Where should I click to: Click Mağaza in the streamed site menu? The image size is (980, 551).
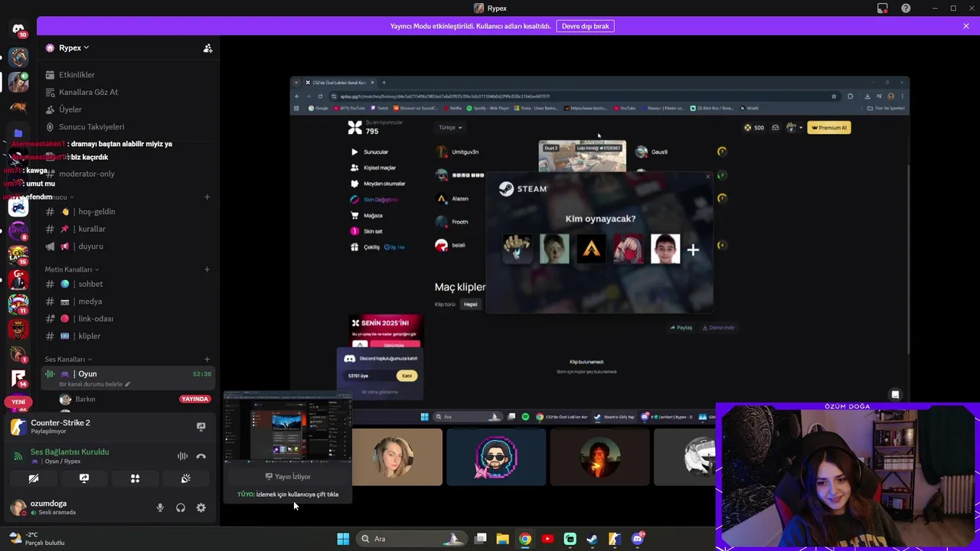point(367,215)
